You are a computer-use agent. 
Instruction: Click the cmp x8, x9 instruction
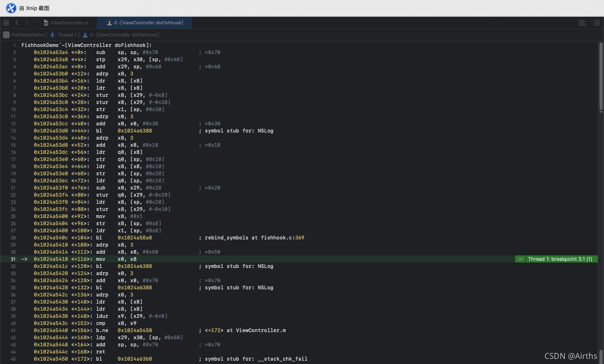[x=116, y=323]
